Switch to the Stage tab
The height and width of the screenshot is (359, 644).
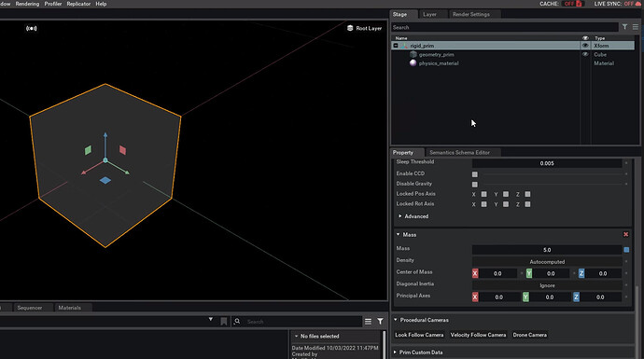tap(399, 14)
